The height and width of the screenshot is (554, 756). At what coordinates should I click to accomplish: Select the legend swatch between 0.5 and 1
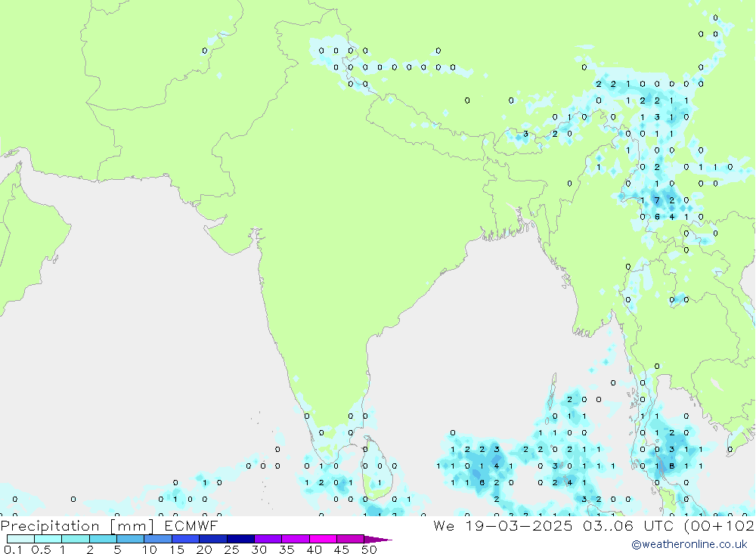pyautogui.click(x=48, y=539)
